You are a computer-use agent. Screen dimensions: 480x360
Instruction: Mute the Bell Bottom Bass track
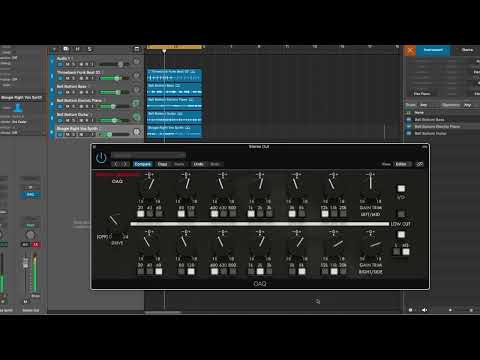pos(68,92)
